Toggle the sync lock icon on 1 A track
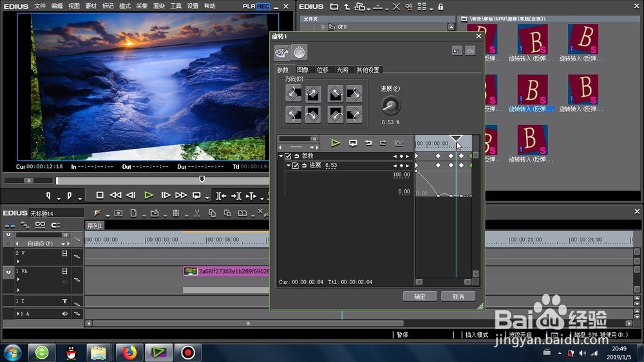644x362 pixels. pos(77,314)
